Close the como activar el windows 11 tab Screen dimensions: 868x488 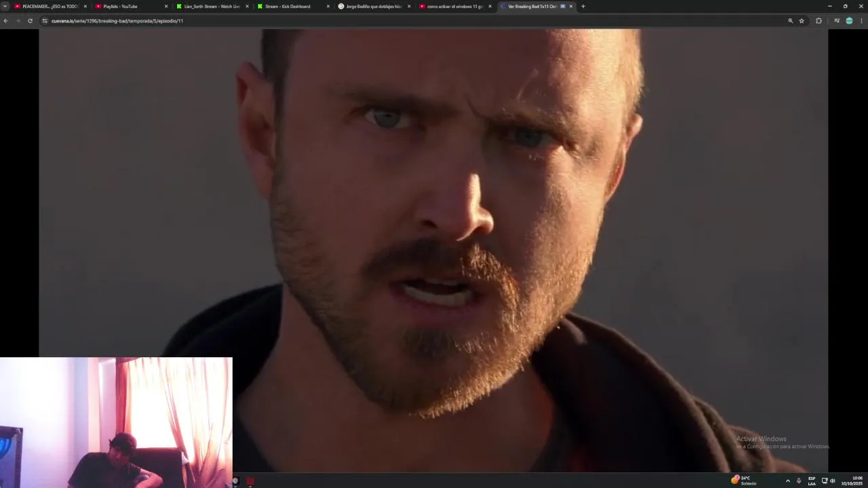point(490,6)
